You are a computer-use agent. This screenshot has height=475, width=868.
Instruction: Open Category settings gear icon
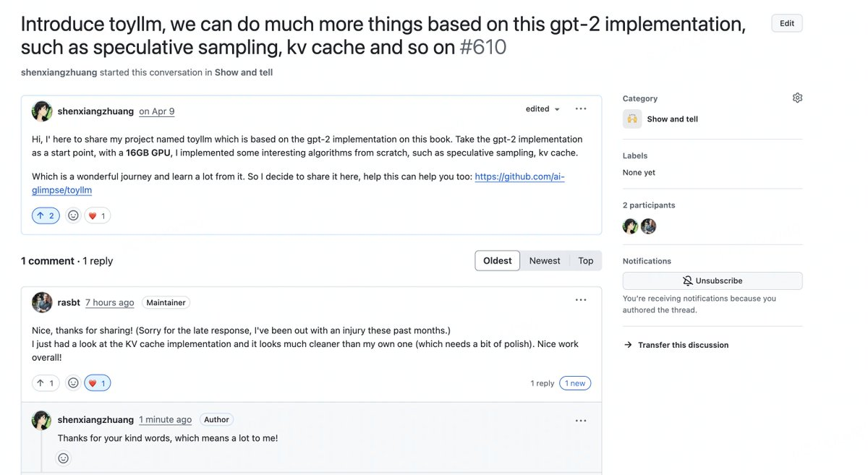pos(797,98)
